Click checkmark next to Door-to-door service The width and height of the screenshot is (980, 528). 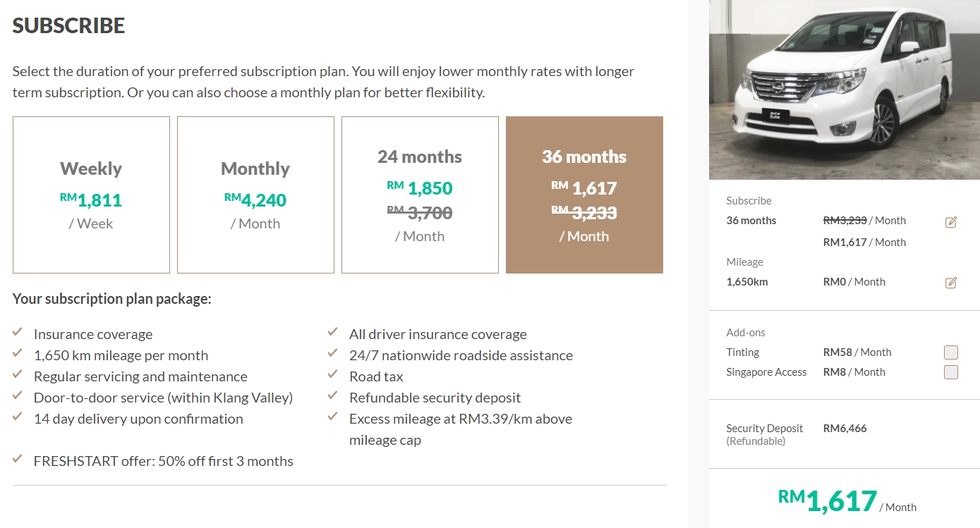pos(18,396)
